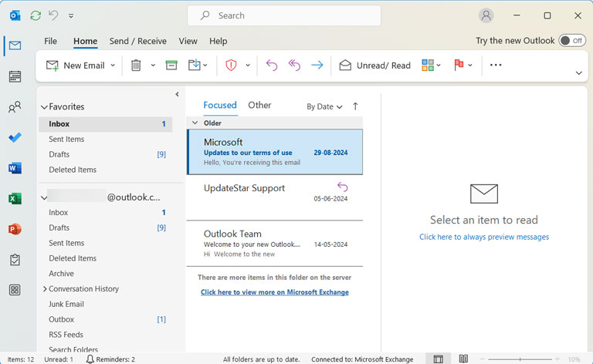Viewport: 593px width, 364px height.
Task: Open the File menu
Action: point(50,41)
